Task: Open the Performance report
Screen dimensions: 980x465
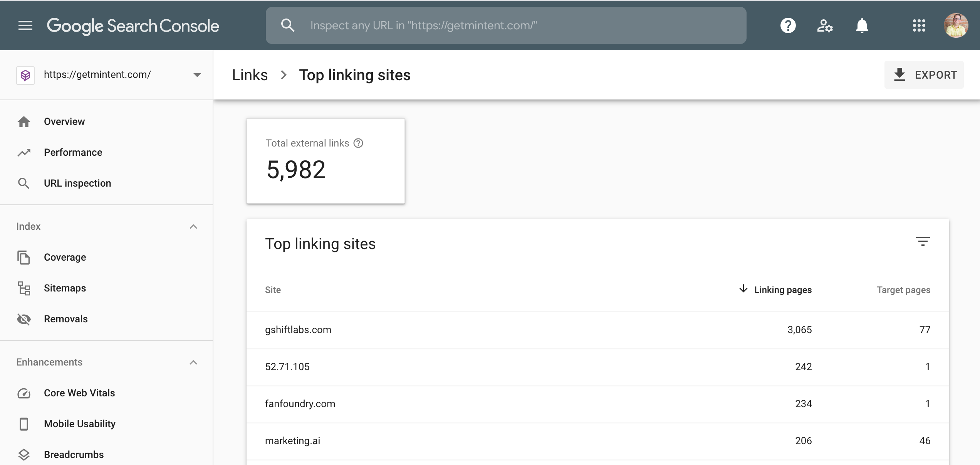Action: pos(73,152)
